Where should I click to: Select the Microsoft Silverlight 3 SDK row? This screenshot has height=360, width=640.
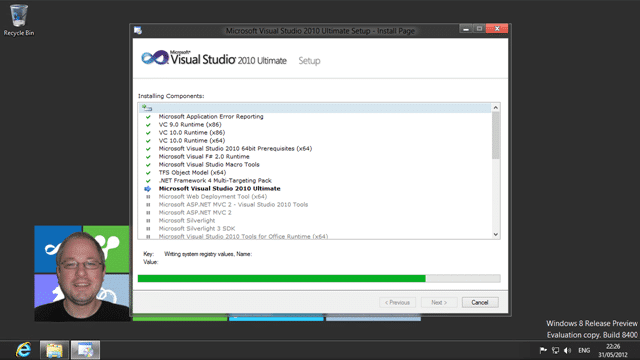196,229
